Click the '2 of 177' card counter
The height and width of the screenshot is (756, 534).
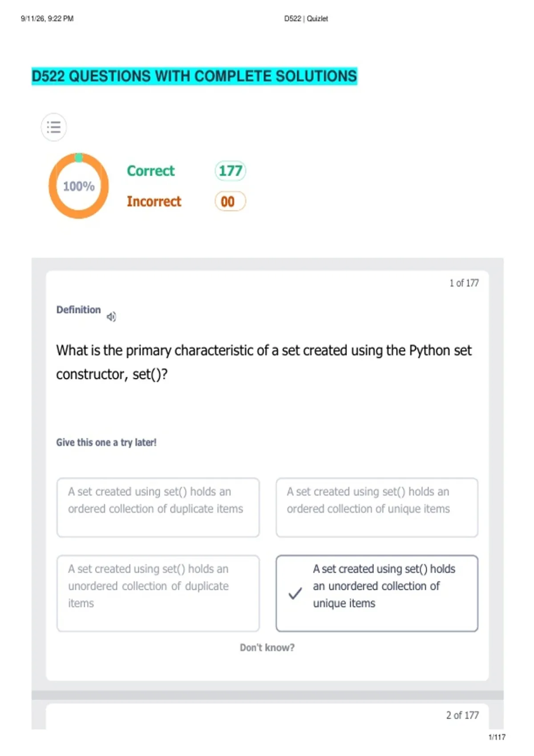click(462, 715)
